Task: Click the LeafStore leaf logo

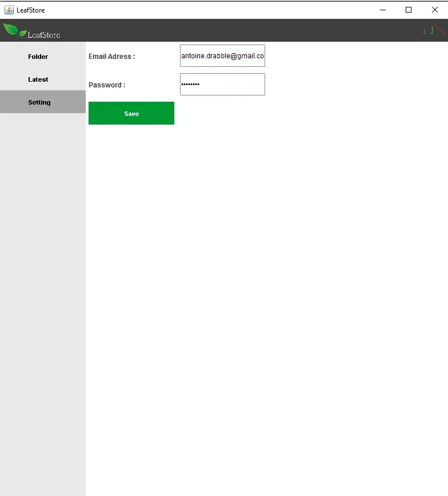Action: (x=31, y=31)
